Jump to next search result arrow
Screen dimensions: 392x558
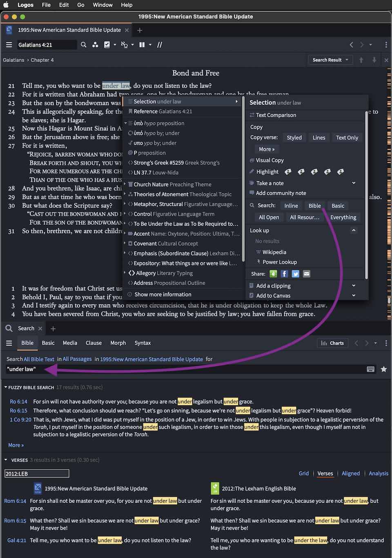374,60
